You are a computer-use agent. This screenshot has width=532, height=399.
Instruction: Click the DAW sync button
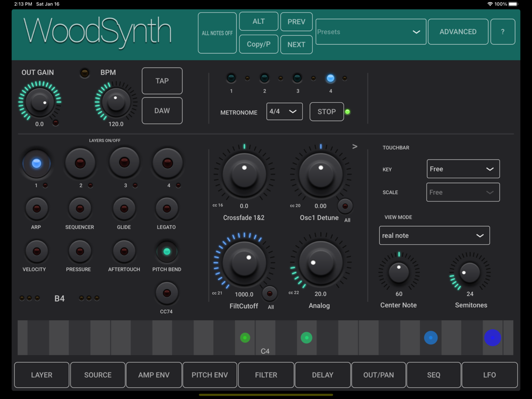[x=162, y=111]
